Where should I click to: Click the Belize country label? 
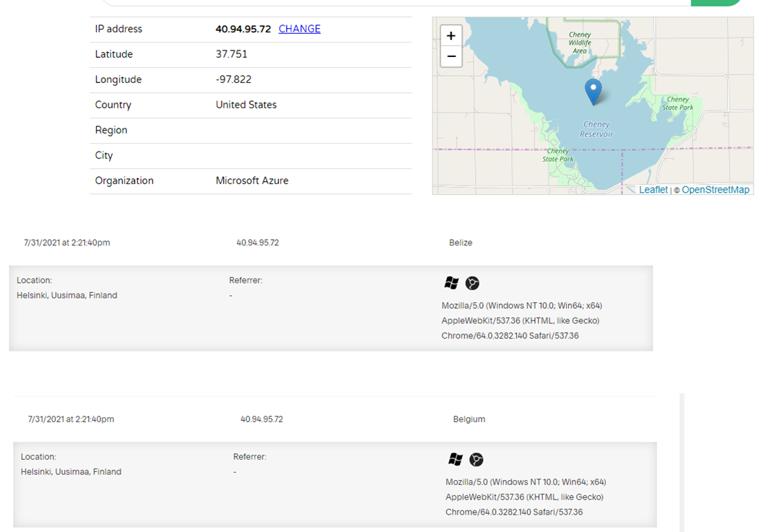coord(461,243)
